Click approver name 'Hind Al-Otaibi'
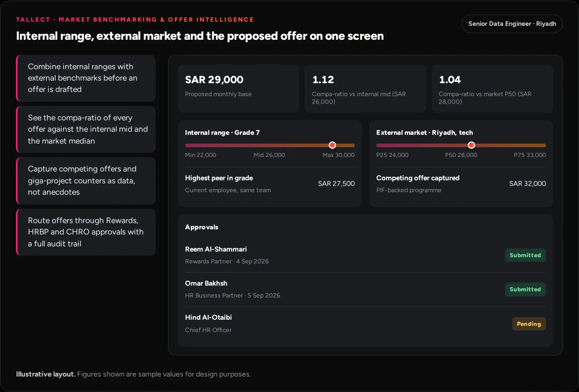The image size is (579, 392). 208,317
